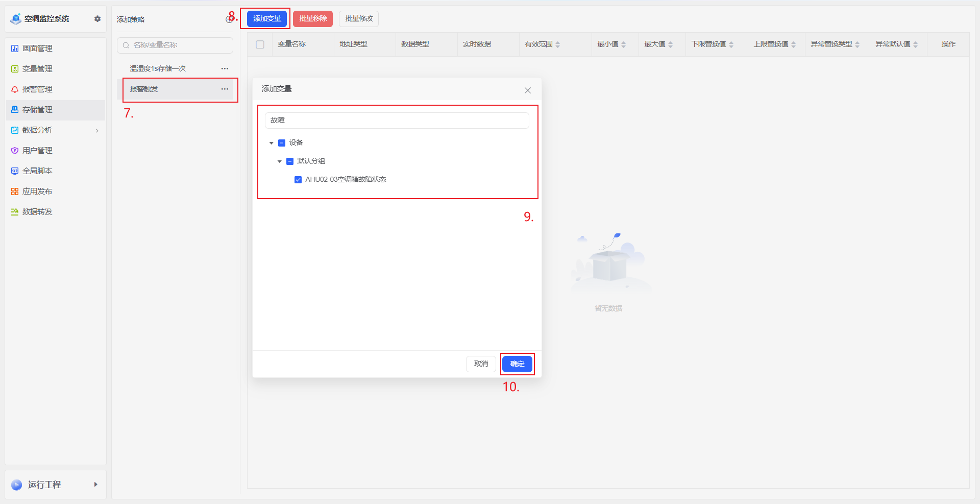Click the red 批量移除 button
The height and width of the screenshot is (504, 980).
click(x=313, y=19)
